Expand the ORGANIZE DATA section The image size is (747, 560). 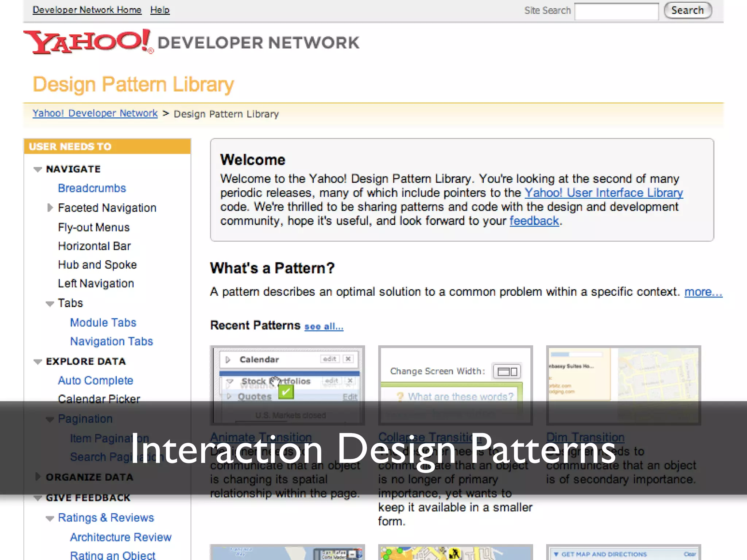[x=38, y=477]
